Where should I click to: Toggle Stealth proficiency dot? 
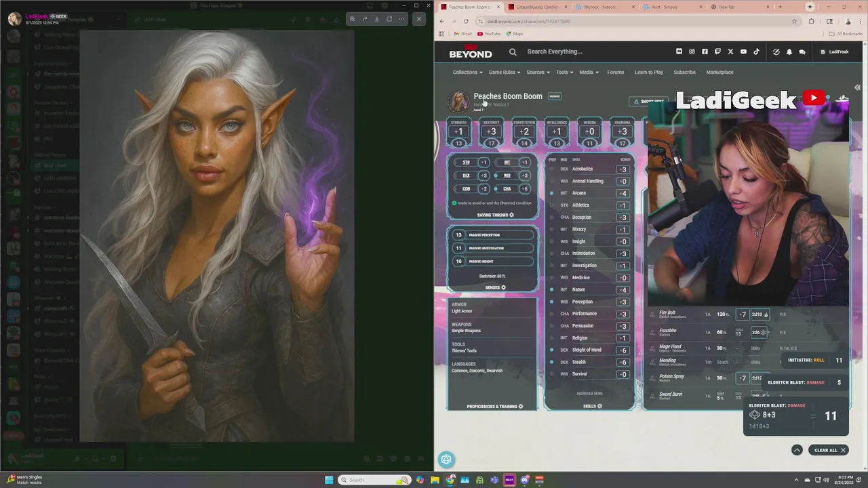point(551,362)
